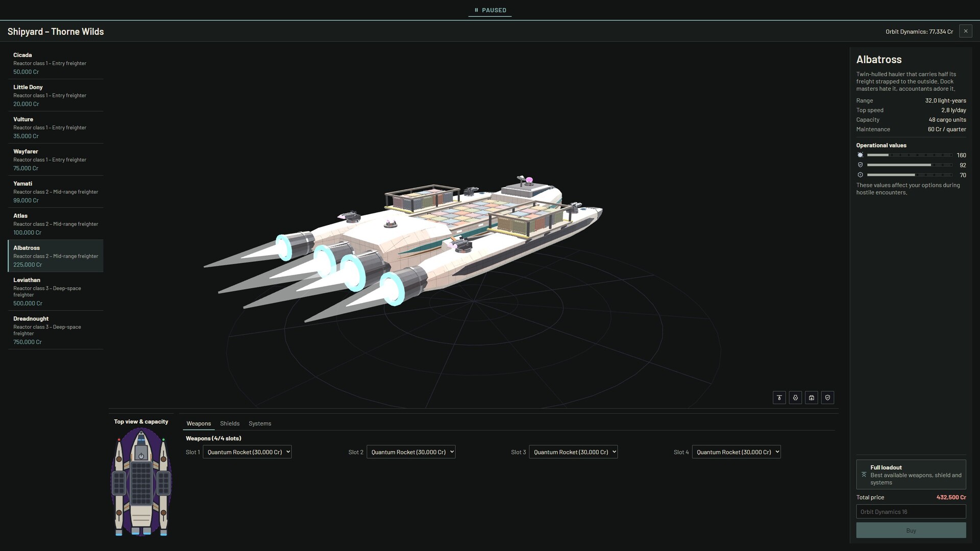
Task: Click the Maintenance value 60 Cr / quarter
Action: 947,130
